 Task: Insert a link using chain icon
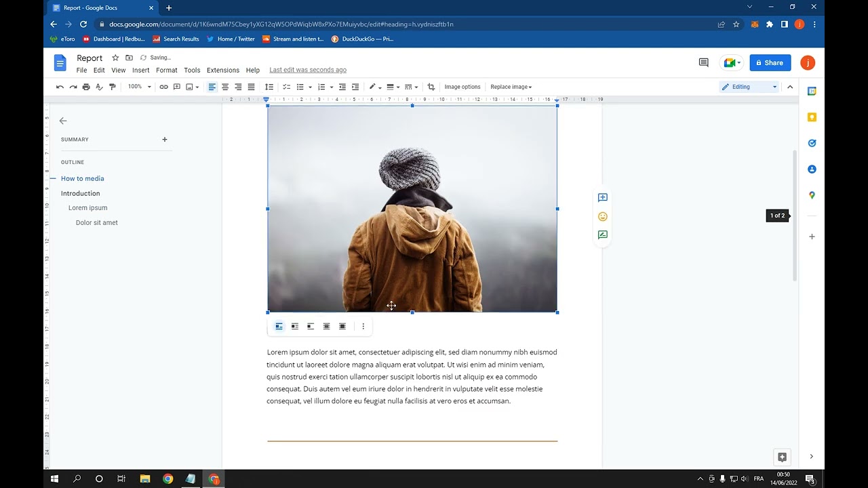coord(163,87)
